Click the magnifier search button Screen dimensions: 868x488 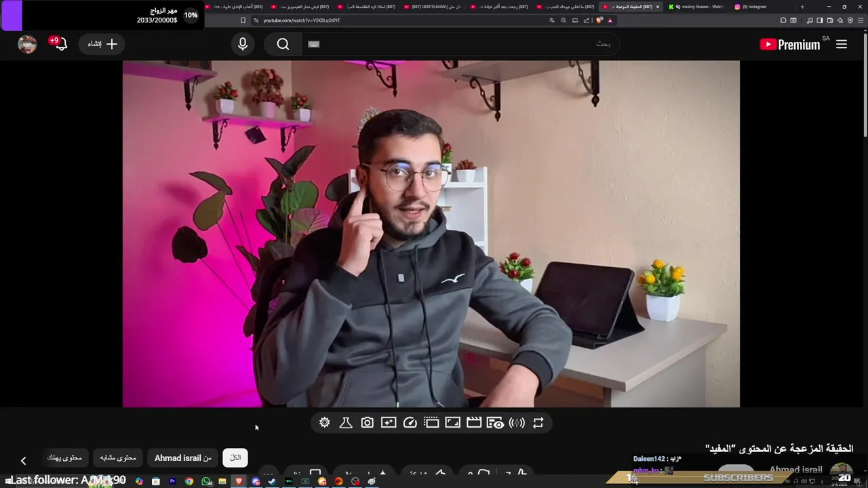(x=283, y=44)
